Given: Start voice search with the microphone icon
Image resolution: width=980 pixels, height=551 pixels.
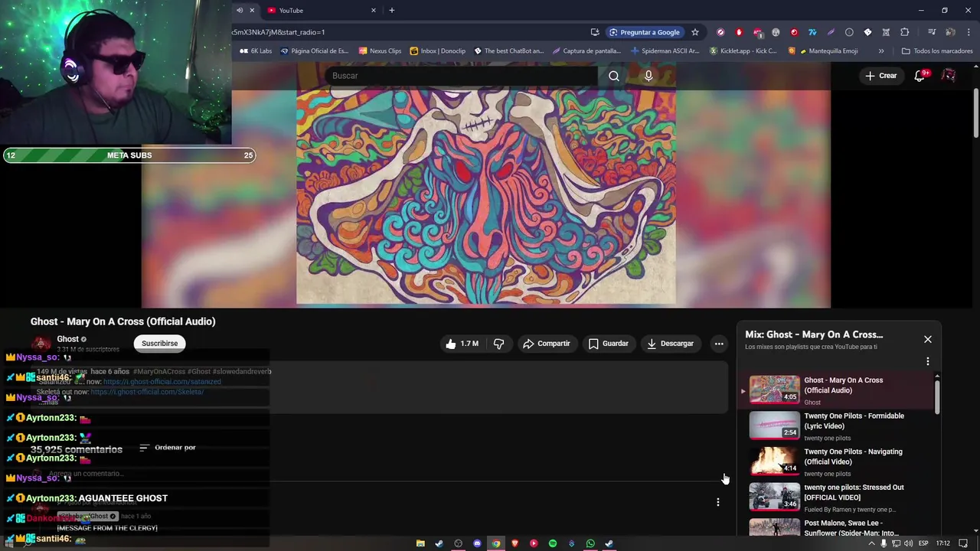Looking at the screenshot, I should tap(648, 76).
